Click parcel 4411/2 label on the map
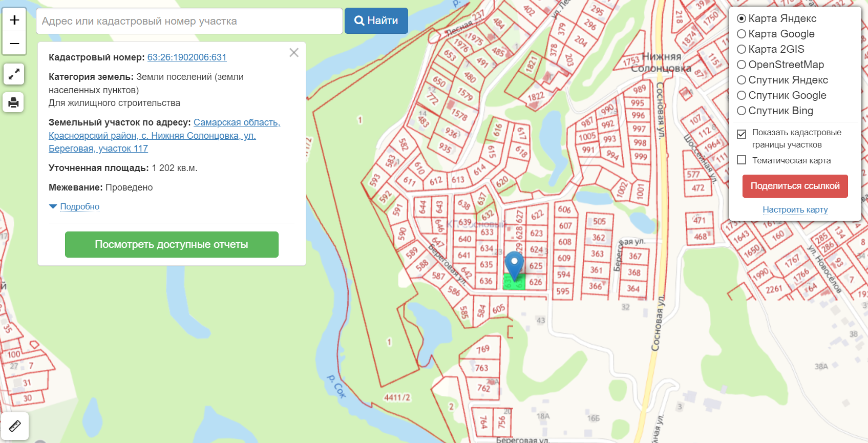This screenshot has width=868, height=443. click(x=397, y=397)
